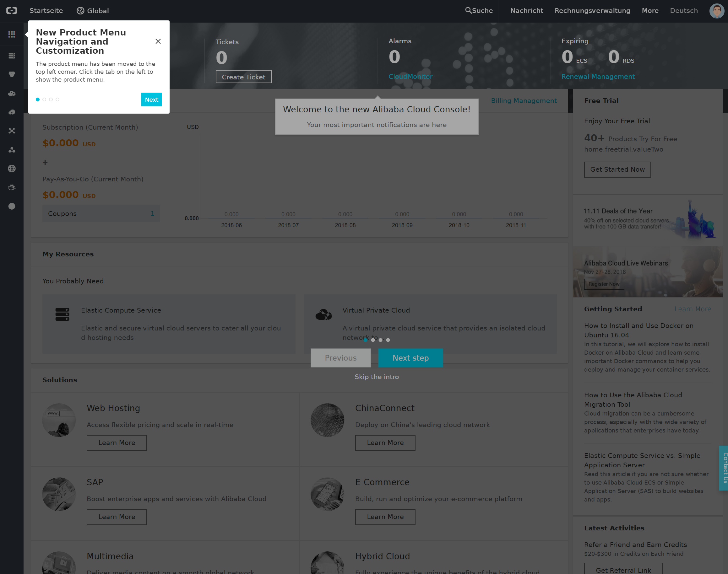Open search via the Suche magnifier icon
Image resolution: width=728 pixels, height=574 pixels.
click(468, 10)
